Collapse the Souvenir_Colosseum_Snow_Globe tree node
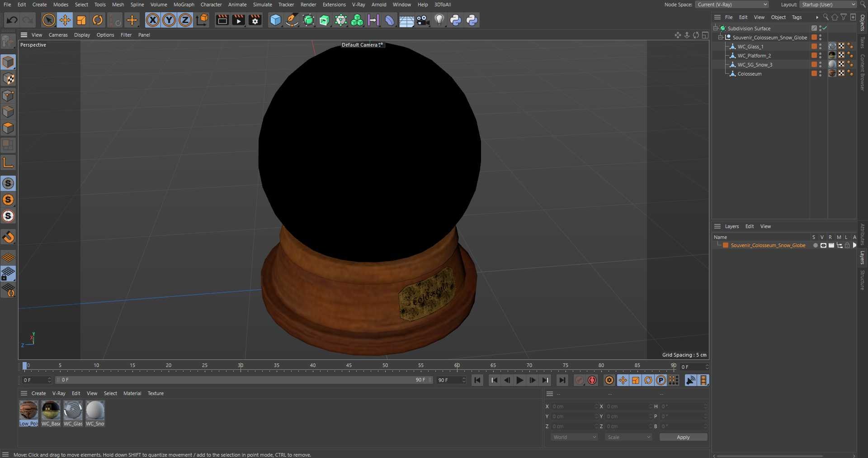This screenshot has height=458, width=868. pyautogui.click(x=721, y=38)
